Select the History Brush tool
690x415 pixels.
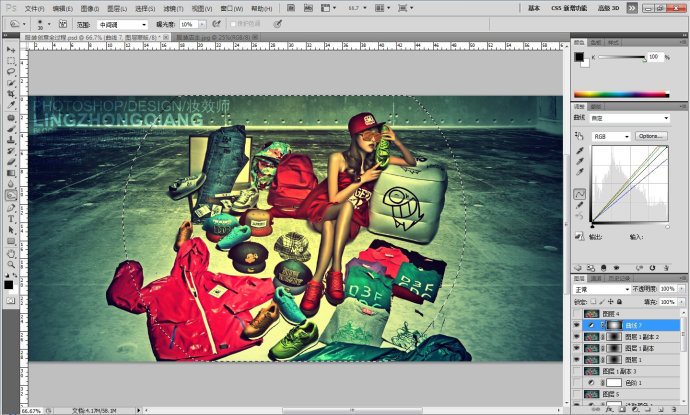[x=11, y=151]
